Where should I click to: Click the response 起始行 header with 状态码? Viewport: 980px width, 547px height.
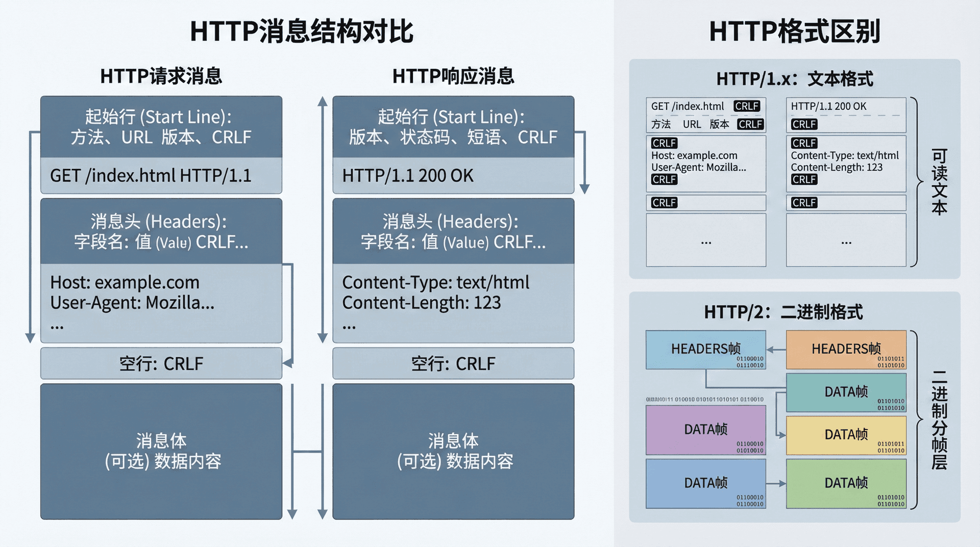click(453, 127)
